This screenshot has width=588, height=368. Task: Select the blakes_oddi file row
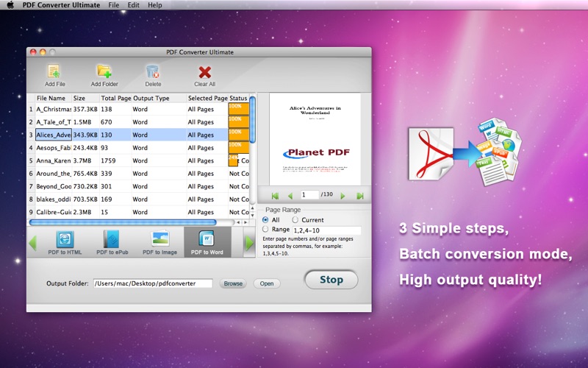click(138, 199)
